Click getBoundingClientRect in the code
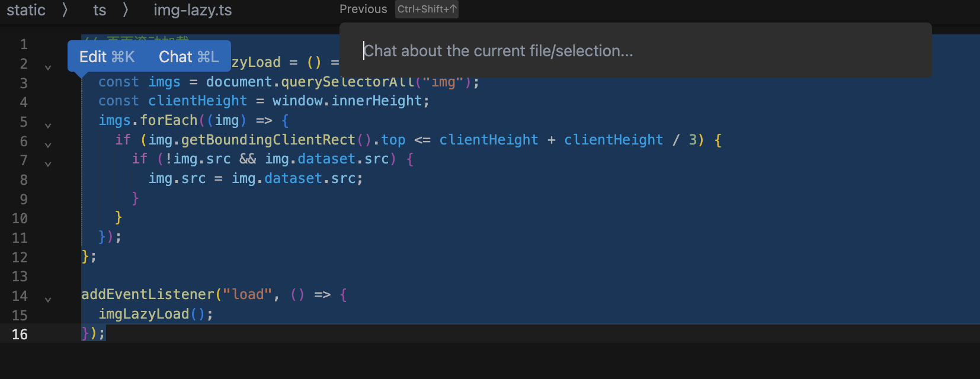 click(x=268, y=140)
